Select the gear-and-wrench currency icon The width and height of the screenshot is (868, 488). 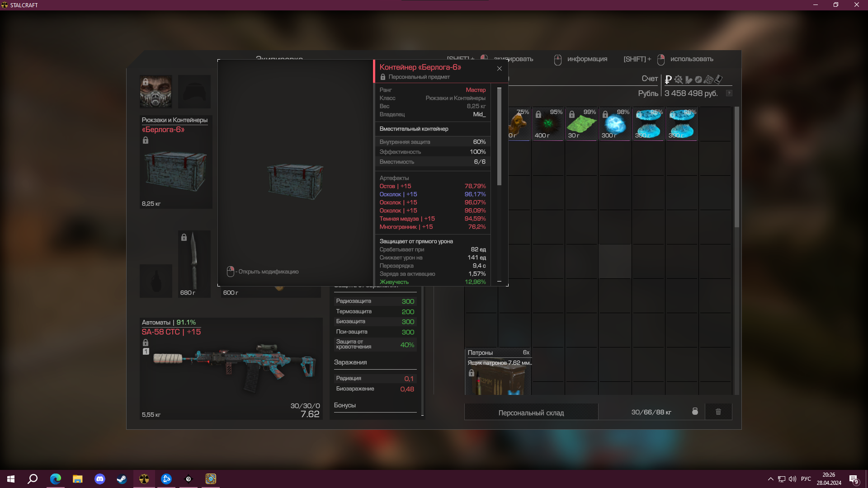679,80
